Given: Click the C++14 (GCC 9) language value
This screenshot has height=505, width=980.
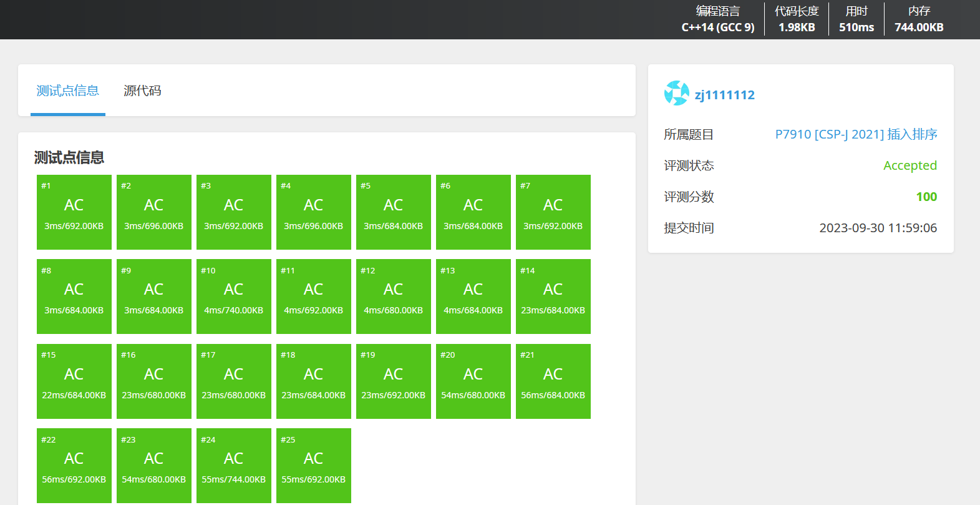Looking at the screenshot, I should [x=718, y=27].
